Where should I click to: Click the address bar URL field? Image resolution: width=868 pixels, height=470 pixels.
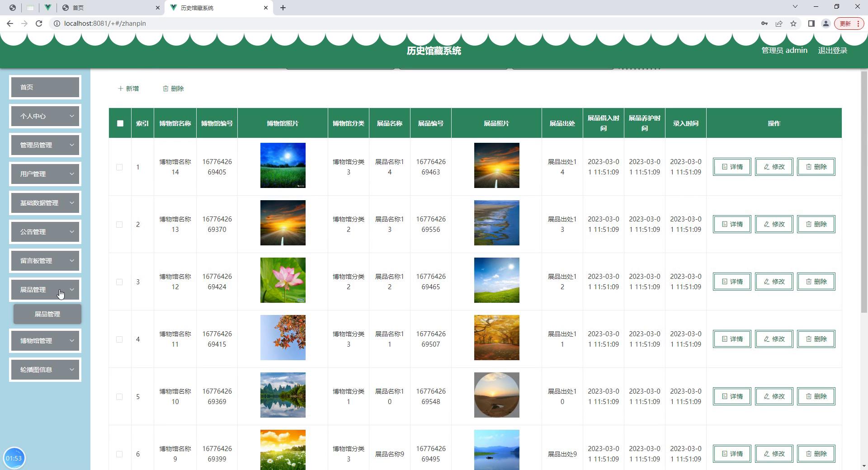(407, 23)
